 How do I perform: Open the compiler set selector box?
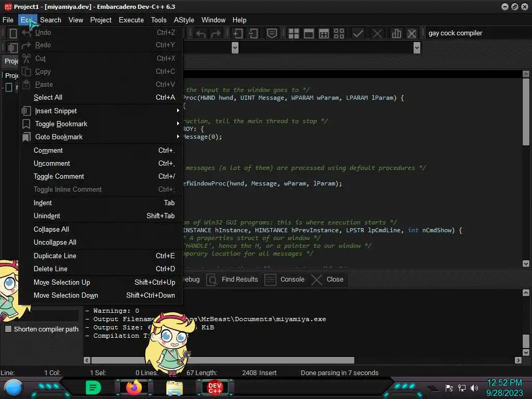478,33
